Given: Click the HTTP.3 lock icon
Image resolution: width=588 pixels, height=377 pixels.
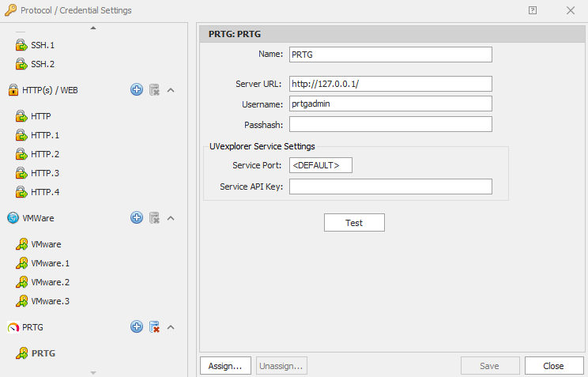Looking at the screenshot, I should pyautogui.click(x=21, y=173).
